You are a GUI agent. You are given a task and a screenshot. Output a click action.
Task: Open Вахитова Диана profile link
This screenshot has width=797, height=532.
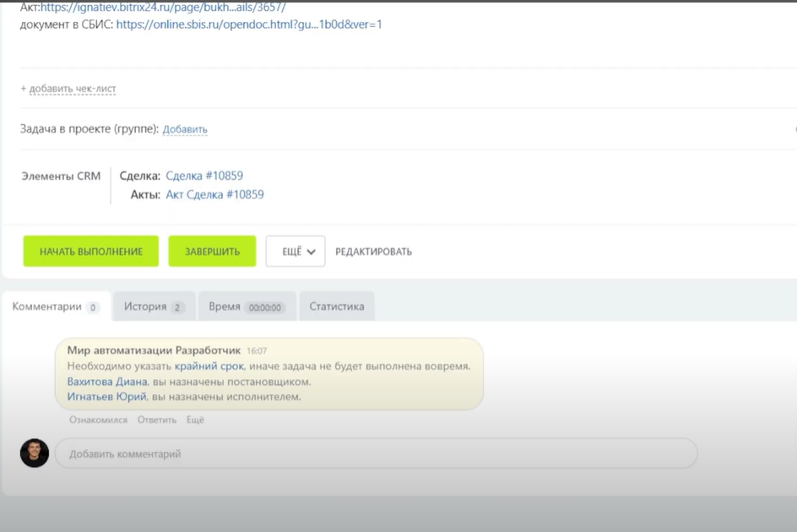coord(107,382)
